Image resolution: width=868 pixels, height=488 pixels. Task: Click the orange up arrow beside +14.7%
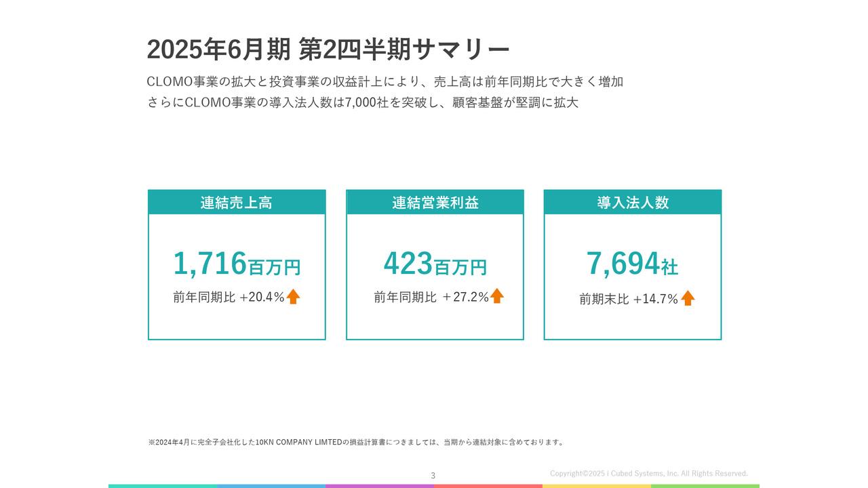tap(688, 298)
